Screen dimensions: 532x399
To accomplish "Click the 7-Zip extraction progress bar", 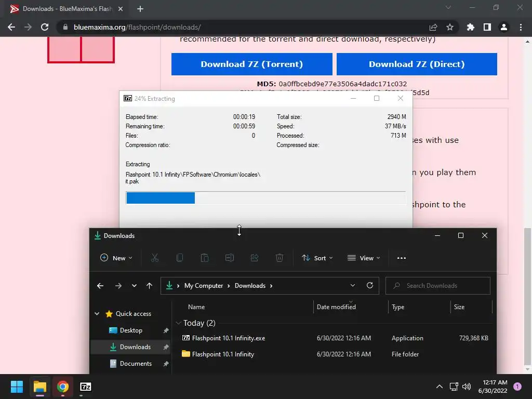I will (x=265, y=198).
